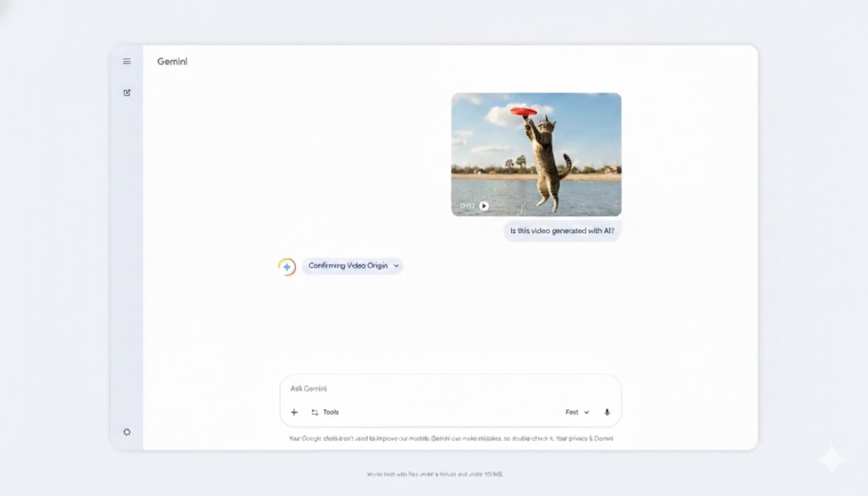Click the Gemini title in the header
The width and height of the screenshot is (868, 496).
[x=172, y=61]
